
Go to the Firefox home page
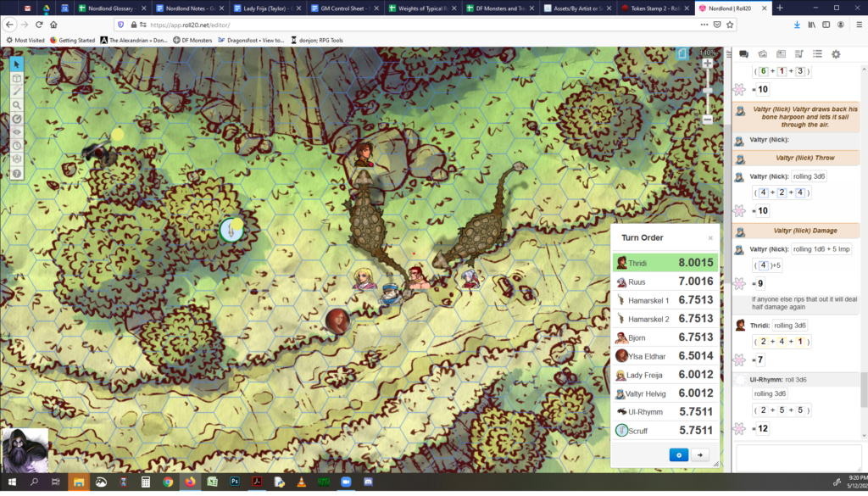53,25
